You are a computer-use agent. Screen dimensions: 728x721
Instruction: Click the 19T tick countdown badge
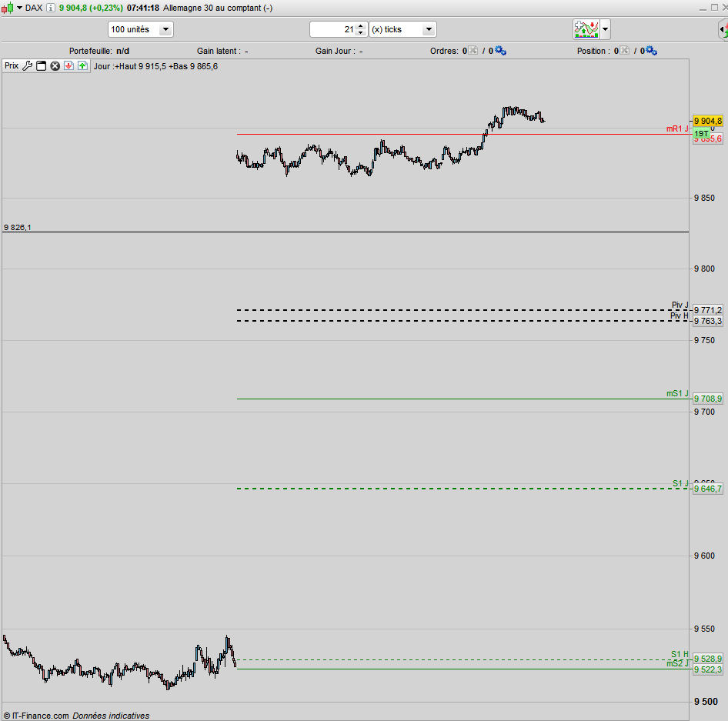[701, 134]
